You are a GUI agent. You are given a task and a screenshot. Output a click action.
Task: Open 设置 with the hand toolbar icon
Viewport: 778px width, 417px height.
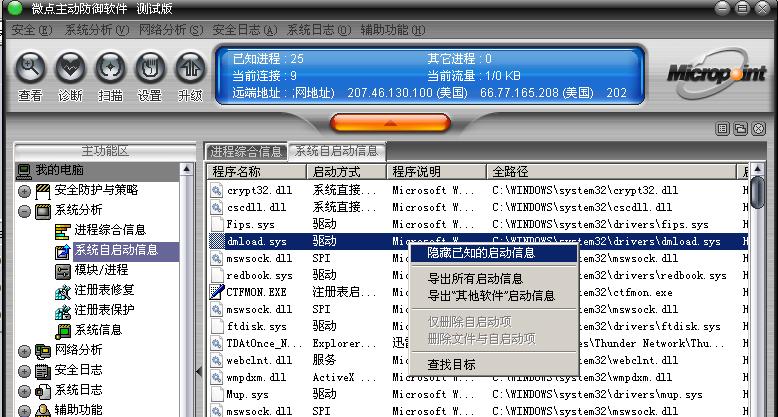(x=150, y=69)
